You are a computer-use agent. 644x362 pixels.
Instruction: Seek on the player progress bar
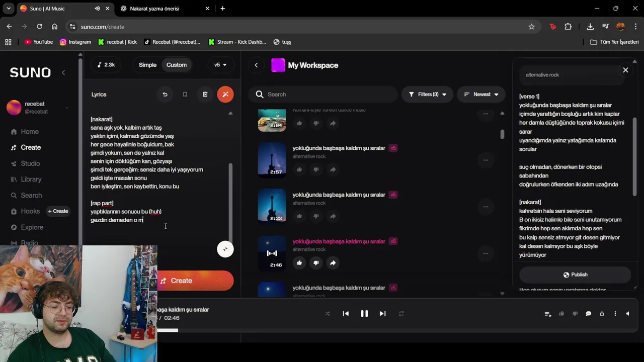(x=322, y=330)
